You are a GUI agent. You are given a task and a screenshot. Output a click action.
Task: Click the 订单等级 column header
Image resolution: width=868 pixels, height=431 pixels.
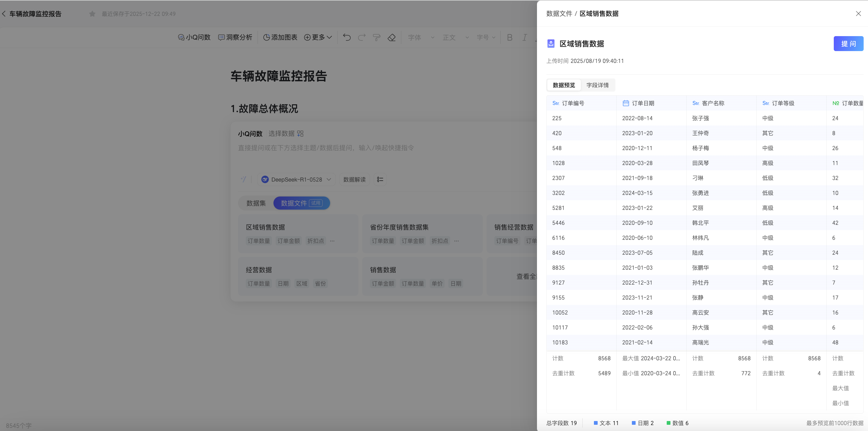791,103
